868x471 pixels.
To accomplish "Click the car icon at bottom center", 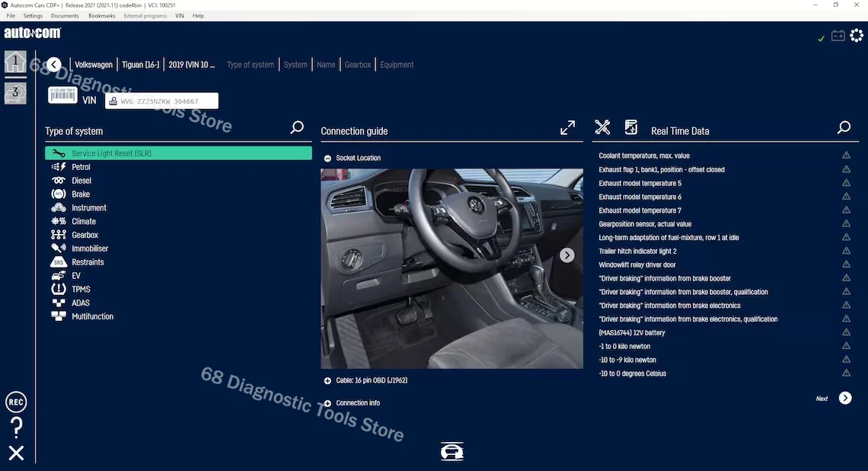I will pyautogui.click(x=452, y=451).
